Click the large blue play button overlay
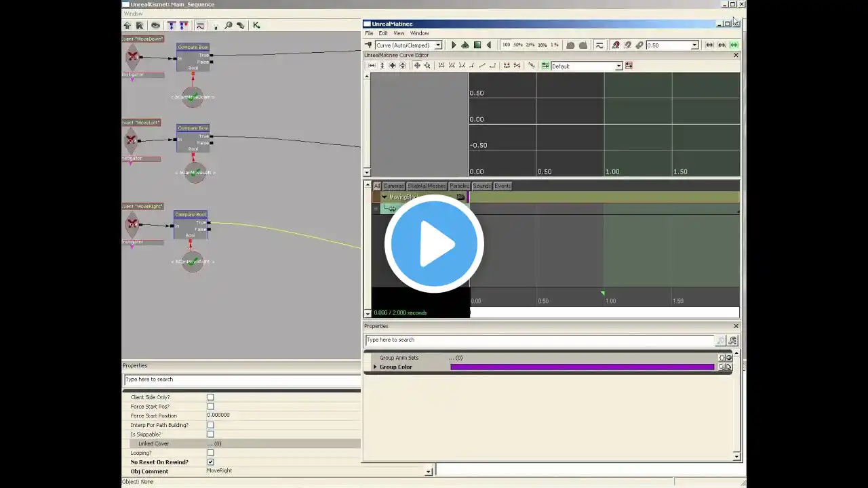 coord(434,244)
